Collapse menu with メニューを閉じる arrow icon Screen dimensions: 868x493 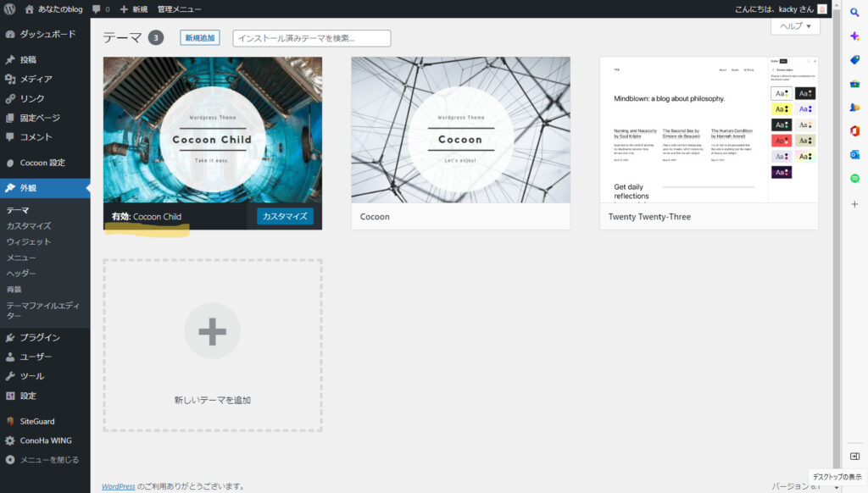10,460
